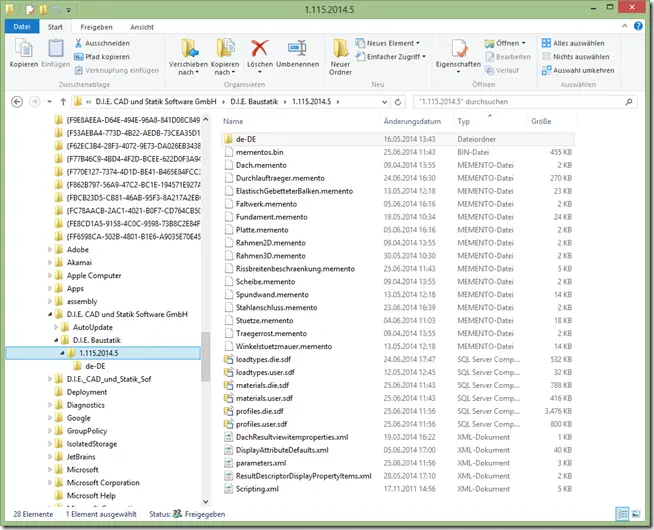This screenshot has height=530, width=654.
Task: Collapse the D.I.E. Baustatik tree node
Action: click(56, 340)
